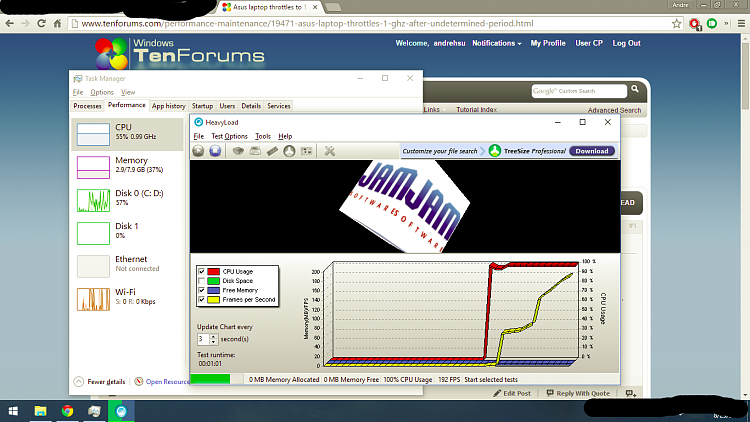
Task: Click the green HeavyLoad status progress bar
Action: click(x=210, y=379)
